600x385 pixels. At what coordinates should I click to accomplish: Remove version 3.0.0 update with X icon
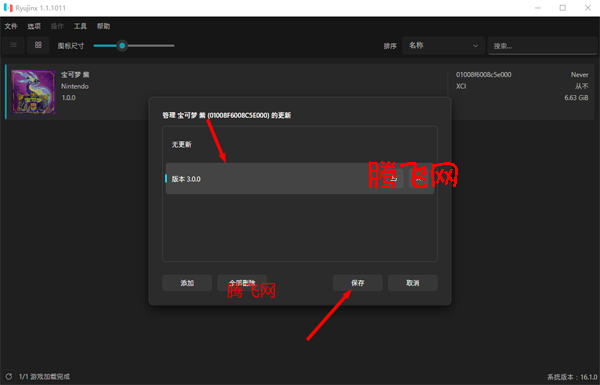pos(419,179)
